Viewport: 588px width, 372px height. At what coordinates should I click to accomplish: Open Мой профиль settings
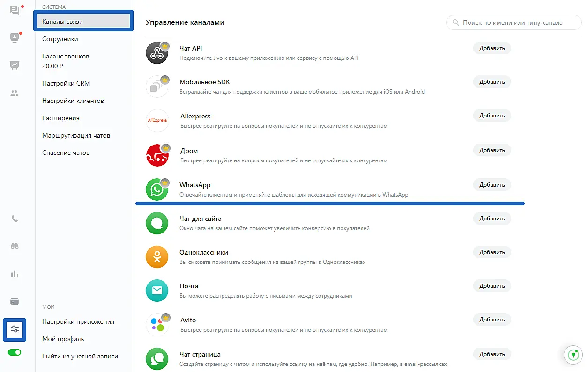click(x=63, y=339)
